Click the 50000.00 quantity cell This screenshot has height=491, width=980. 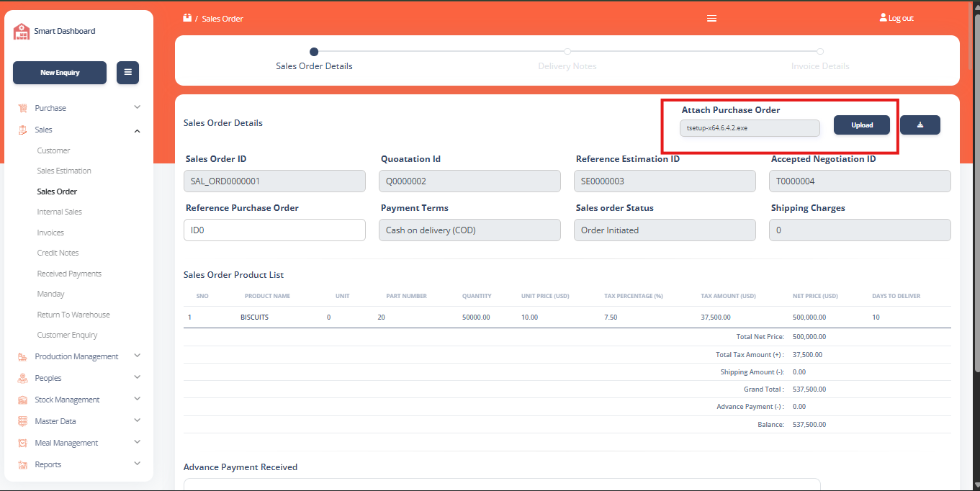click(476, 317)
